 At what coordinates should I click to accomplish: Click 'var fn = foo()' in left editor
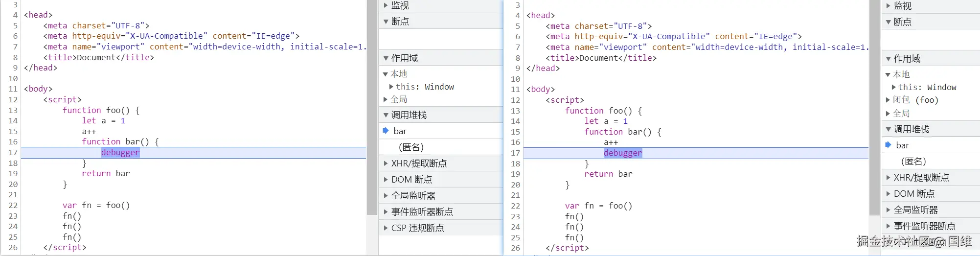click(96, 205)
